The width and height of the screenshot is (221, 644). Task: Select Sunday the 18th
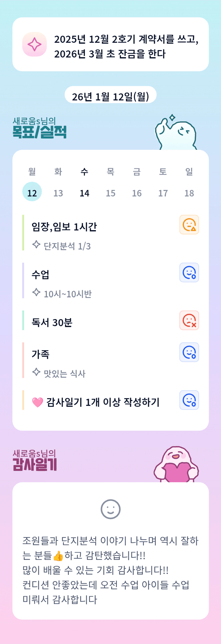pyautogui.click(x=189, y=193)
